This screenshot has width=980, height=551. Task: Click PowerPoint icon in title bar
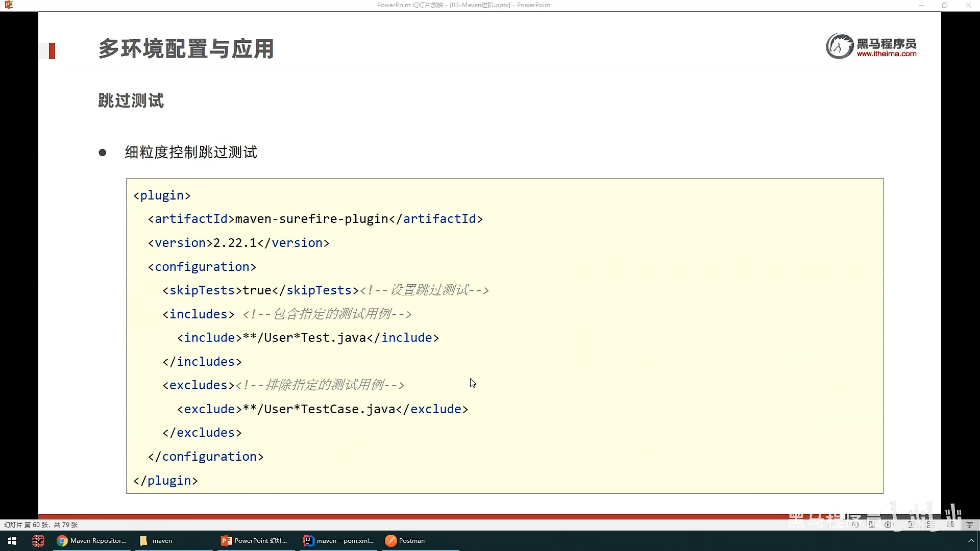(x=9, y=5)
